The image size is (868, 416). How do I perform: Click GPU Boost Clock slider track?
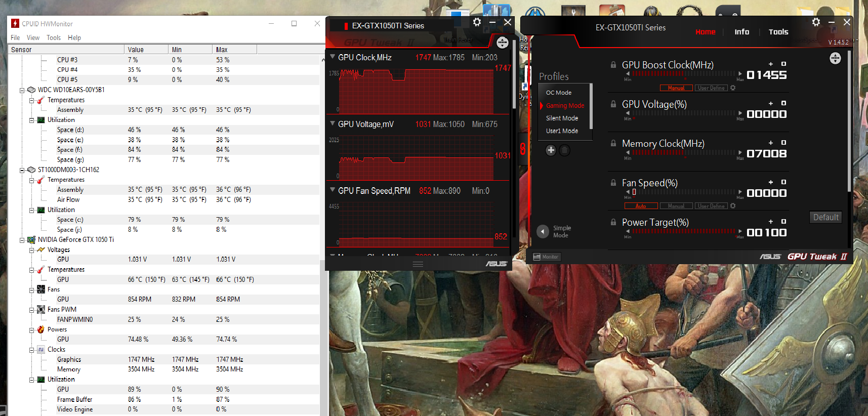[684, 74]
